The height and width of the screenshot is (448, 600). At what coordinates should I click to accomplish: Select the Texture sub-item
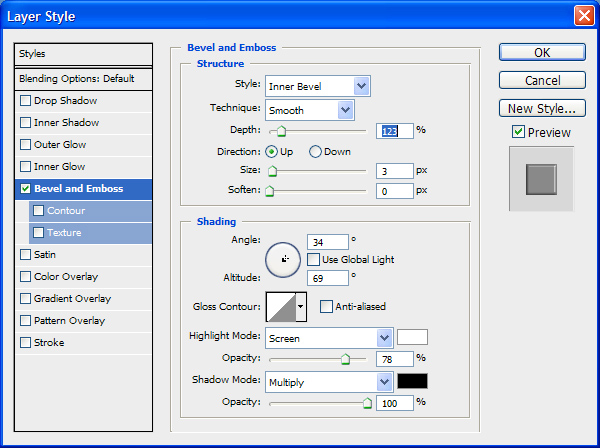click(x=64, y=233)
